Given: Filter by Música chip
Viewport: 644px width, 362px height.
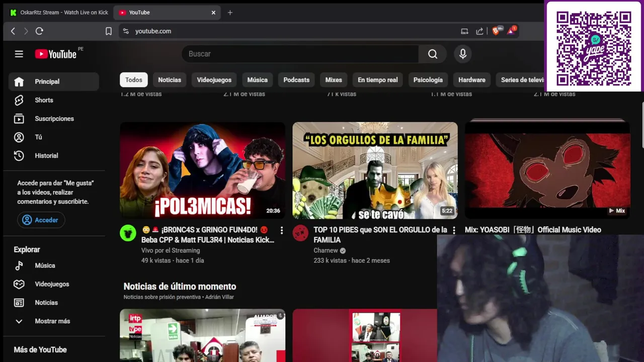Looking at the screenshot, I should (258, 80).
